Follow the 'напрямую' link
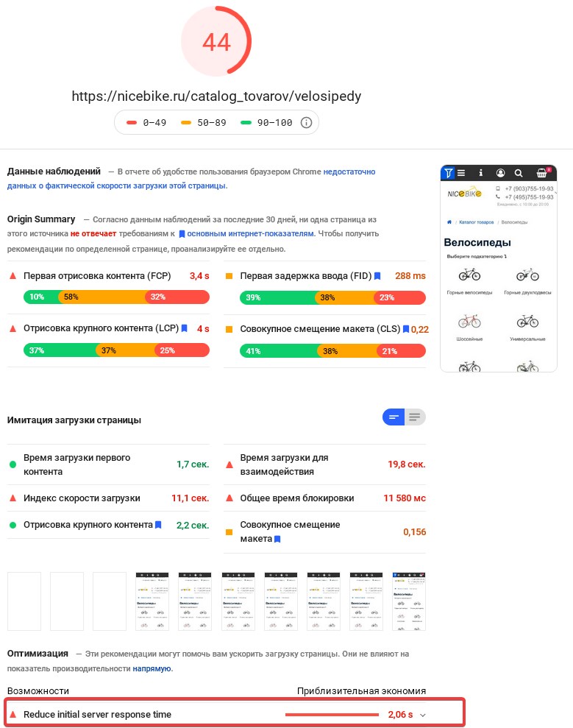573x728 pixels. point(152,668)
